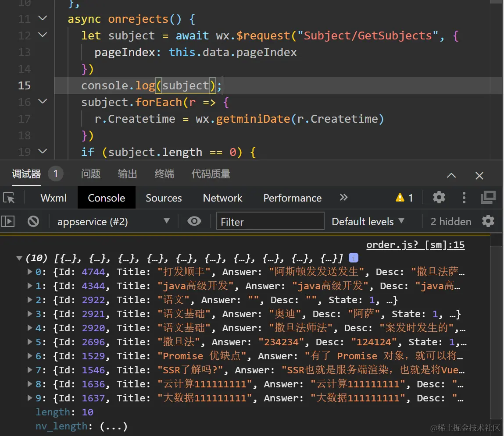Viewport: 504px width, 436px height.
Task: Expand array item 6 Promise 优缺点
Action: pos(29,356)
